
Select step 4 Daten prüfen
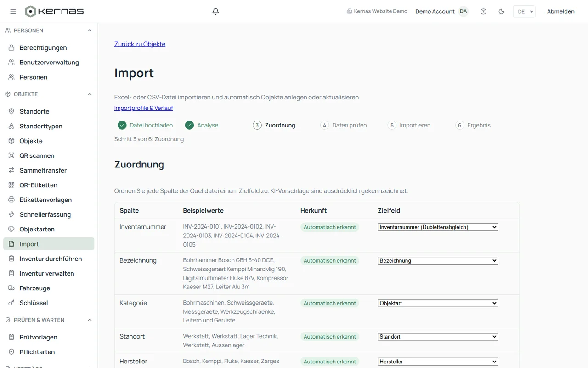point(343,125)
